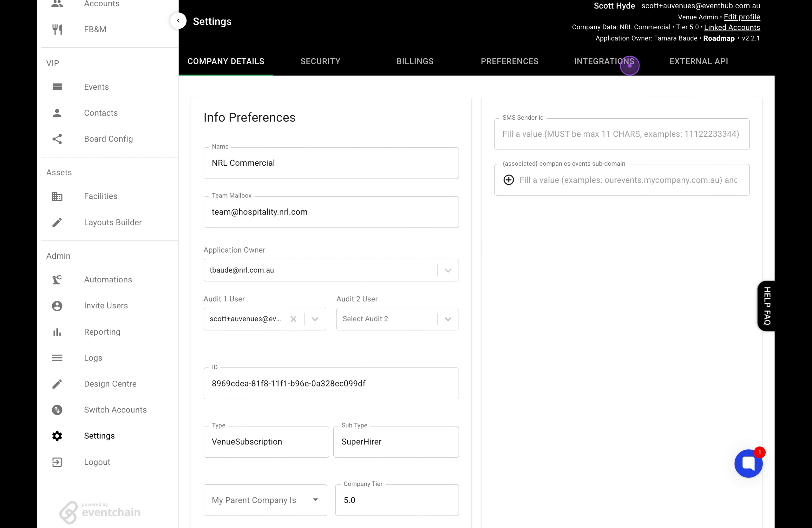The image size is (812, 528).
Task: Click the Type field VenueSubscription
Action: (x=266, y=441)
